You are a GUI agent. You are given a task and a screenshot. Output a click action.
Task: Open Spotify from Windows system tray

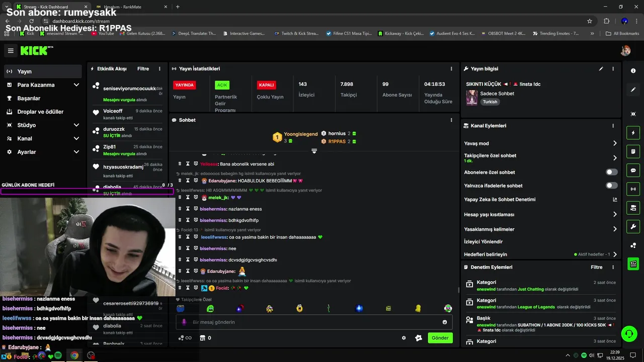[x=583, y=355]
